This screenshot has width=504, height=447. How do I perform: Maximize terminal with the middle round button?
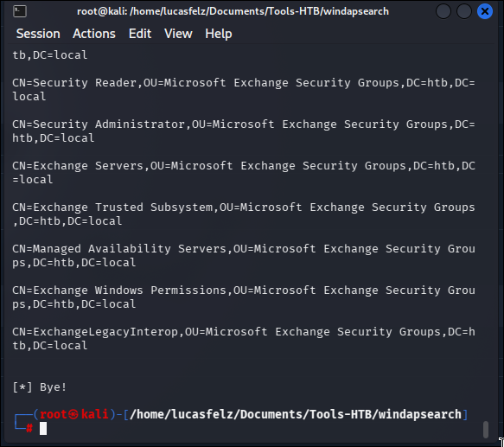(464, 11)
